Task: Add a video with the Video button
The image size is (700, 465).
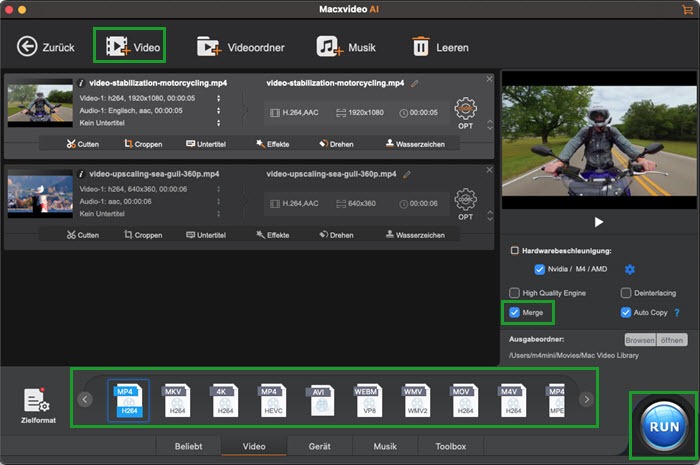Action: click(133, 46)
